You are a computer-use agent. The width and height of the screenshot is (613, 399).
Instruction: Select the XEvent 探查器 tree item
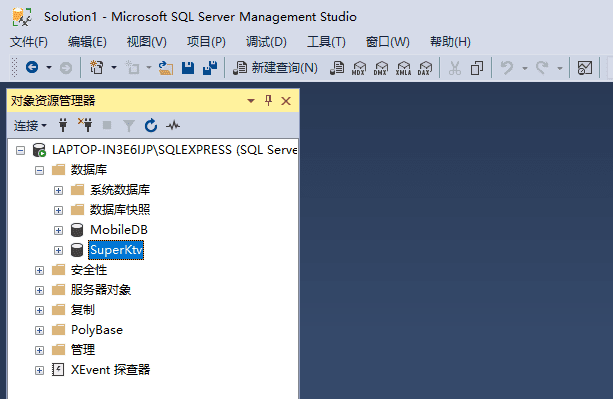pyautogui.click(x=110, y=370)
